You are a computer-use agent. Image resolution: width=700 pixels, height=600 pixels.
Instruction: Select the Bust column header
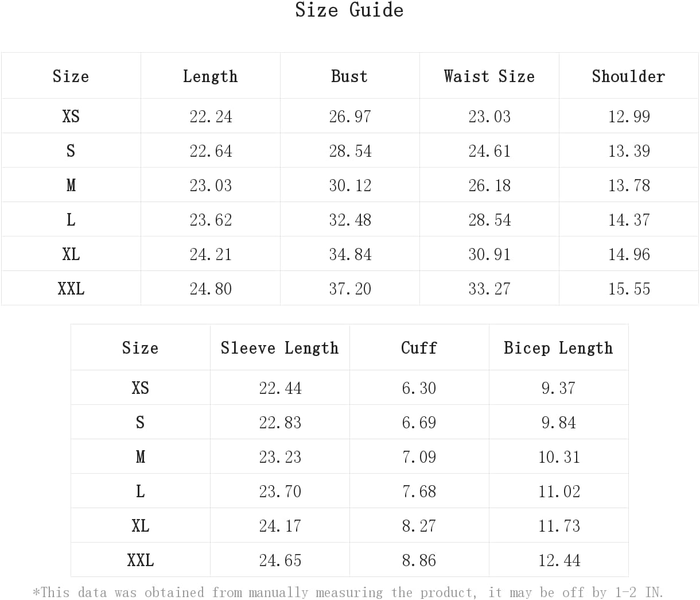(x=349, y=76)
